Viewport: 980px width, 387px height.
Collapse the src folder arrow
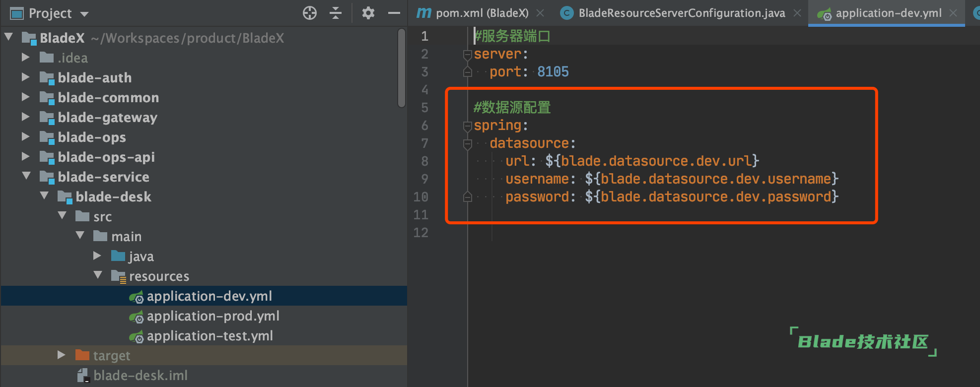63,216
